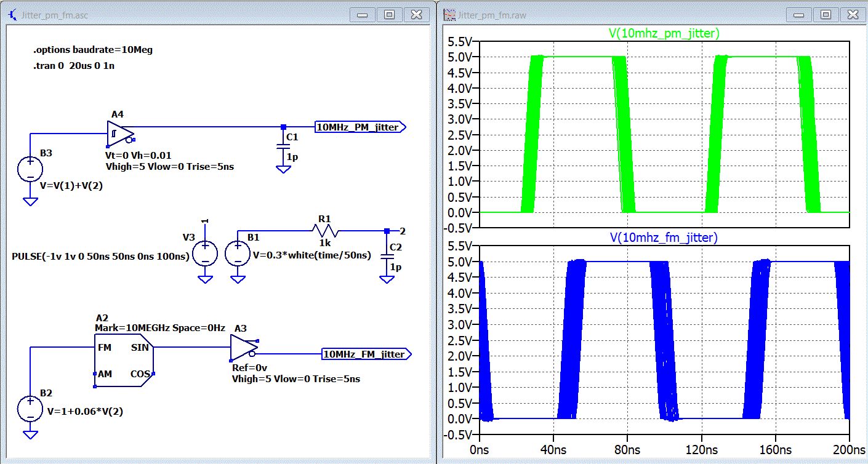
Task: Select the B1 white noise source symbol
Action: 238,254
